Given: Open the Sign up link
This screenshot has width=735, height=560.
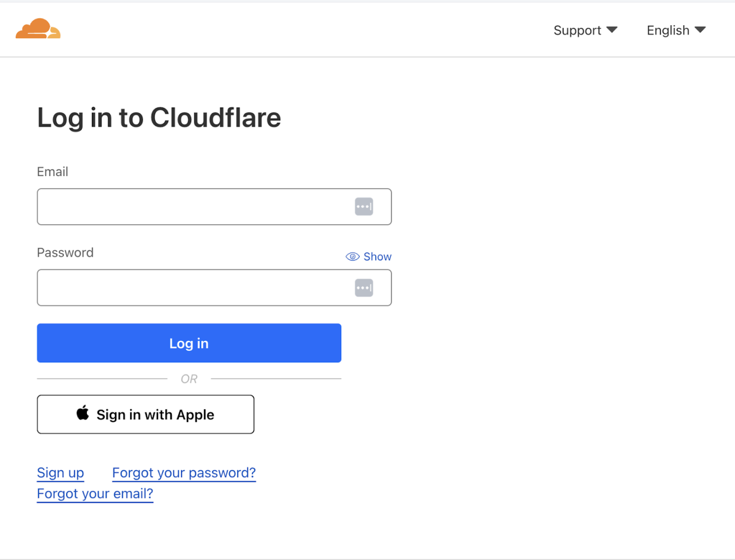Looking at the screenshot, I should tap(61, 473).
